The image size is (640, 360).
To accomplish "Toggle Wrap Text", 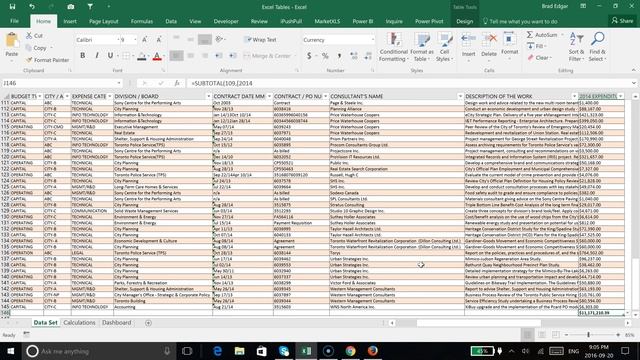I will [261, 40].
